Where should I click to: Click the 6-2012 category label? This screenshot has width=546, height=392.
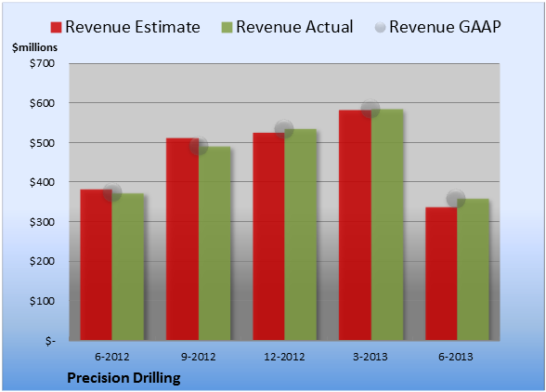tap(112, 357)
